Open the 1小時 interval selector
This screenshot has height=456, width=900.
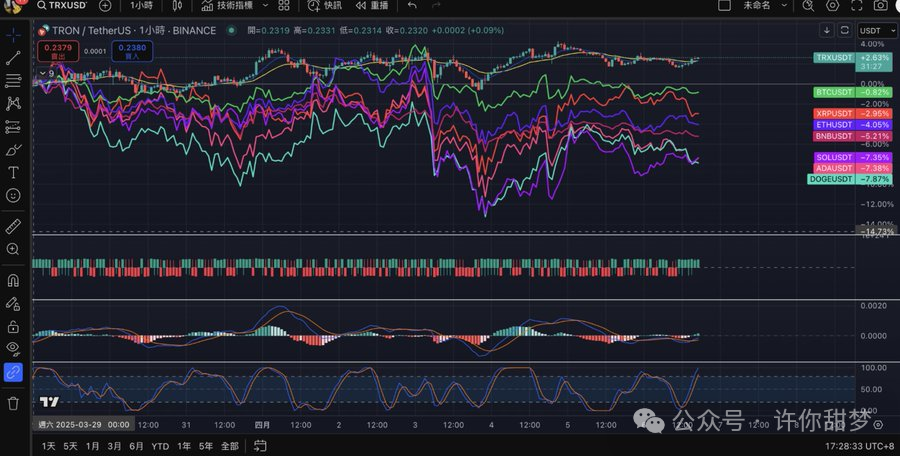[x=141, y=5]
